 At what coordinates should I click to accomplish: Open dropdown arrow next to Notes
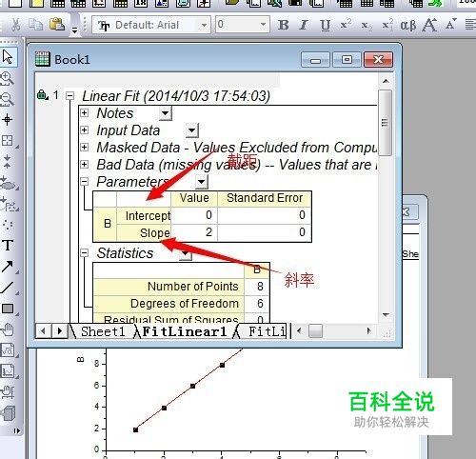pyautogui.click(x=166, y=113)
